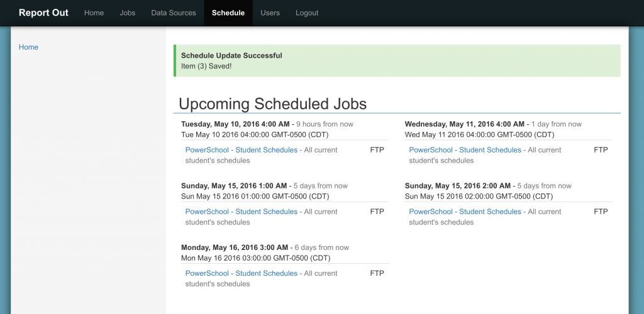Open PowerSchool link under Sunday 1:00 AM job
This screenshot has height=314, width=644.
point(241,212)
